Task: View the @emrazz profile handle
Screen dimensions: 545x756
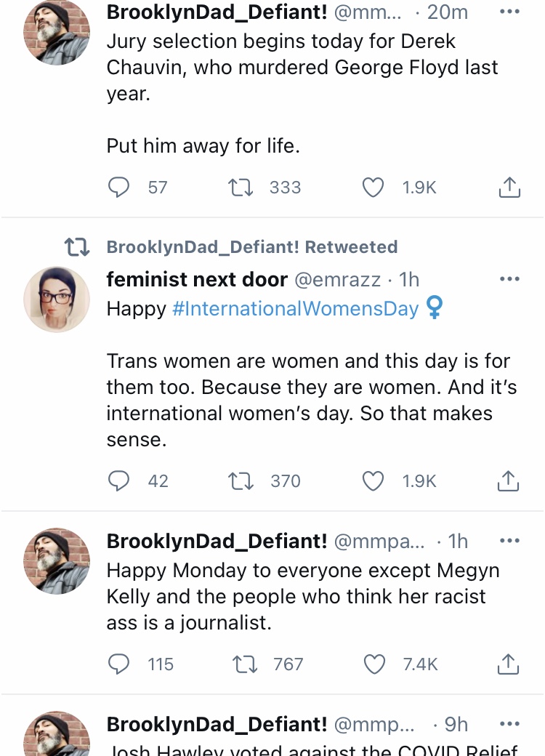Action: pos(337,280)
